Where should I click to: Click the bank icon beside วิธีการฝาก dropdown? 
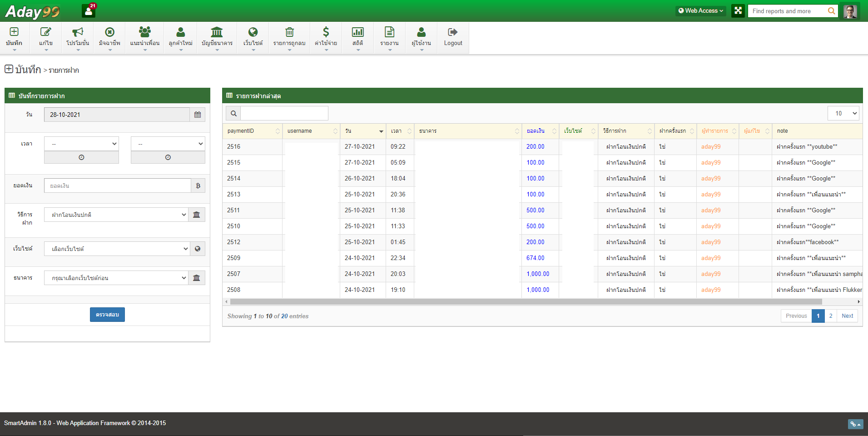pyautogui.click(x=197, y=215)
